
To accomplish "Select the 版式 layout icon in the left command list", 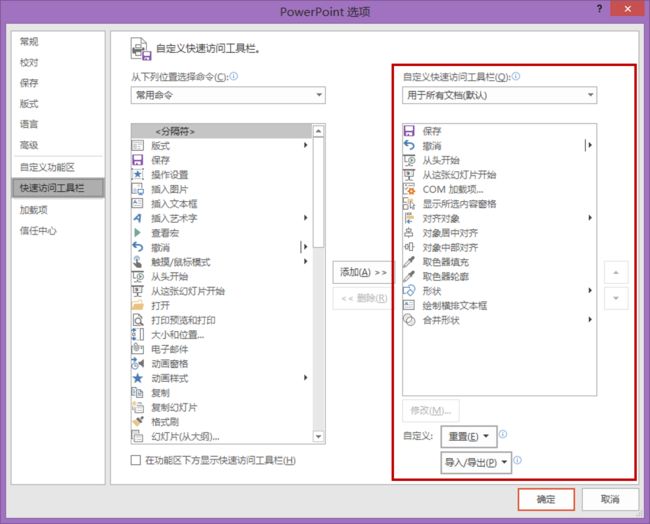I will pos(138,146).
